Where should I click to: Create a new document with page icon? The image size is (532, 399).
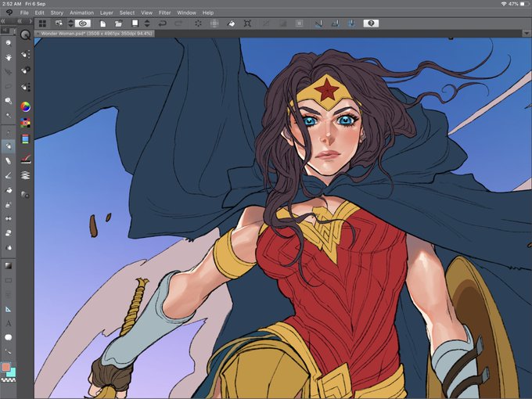[x=102, y=23]
